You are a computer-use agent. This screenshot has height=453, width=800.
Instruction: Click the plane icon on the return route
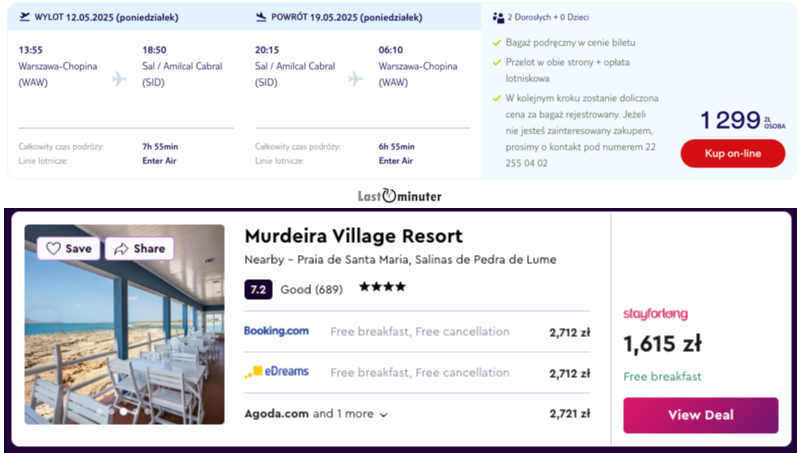point(356,79)
